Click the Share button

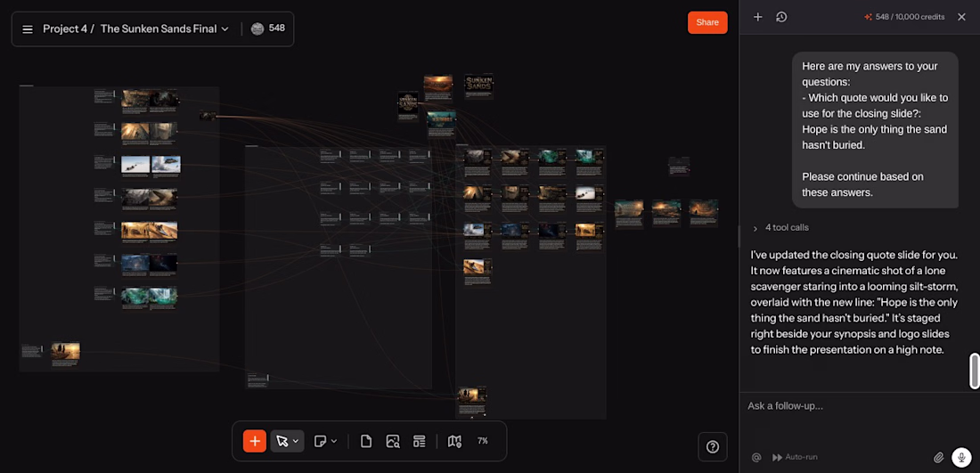(x=707, y=22)
